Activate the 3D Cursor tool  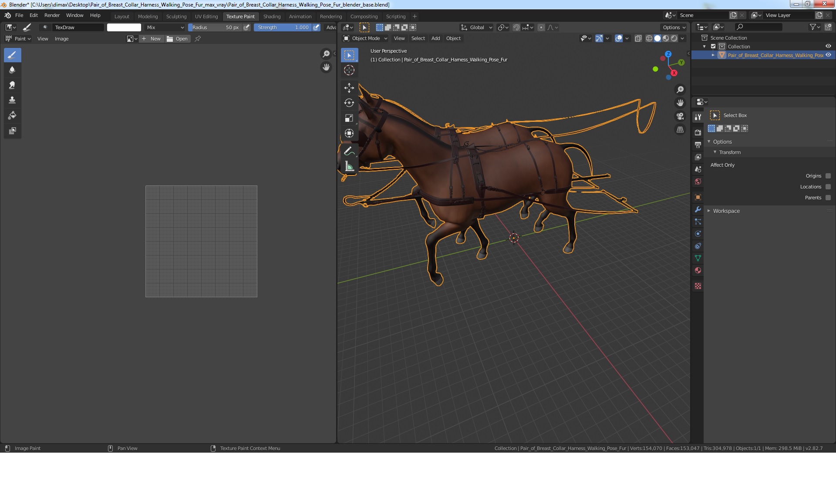[x=349, y=70]
